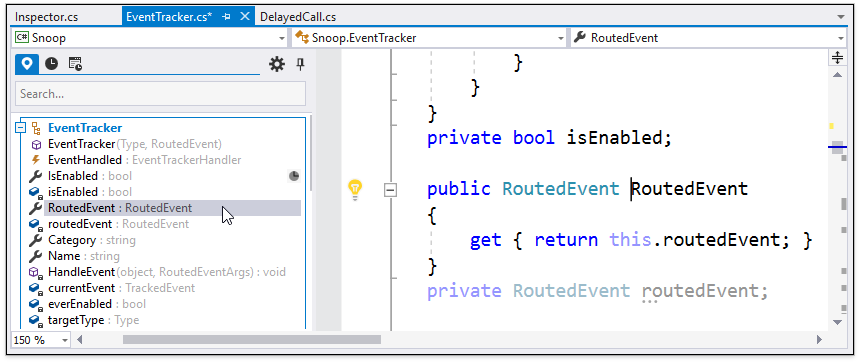The height and width of the screenshot is (363, 860).
Task: Close the EventTracker.cs tab
Action: pyautogui.click(x=245, y=16)
